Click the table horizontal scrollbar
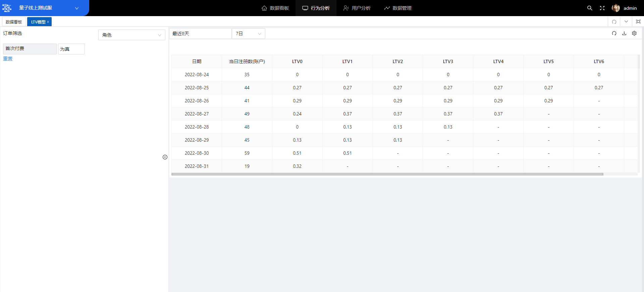Screen dimensions: 644x292 pos(387,174)
